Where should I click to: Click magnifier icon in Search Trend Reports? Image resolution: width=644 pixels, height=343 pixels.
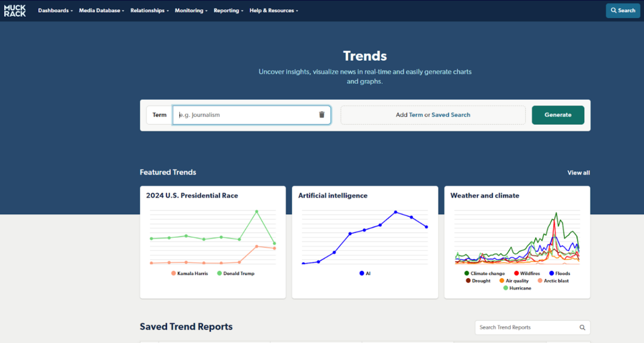pos(582,327)
